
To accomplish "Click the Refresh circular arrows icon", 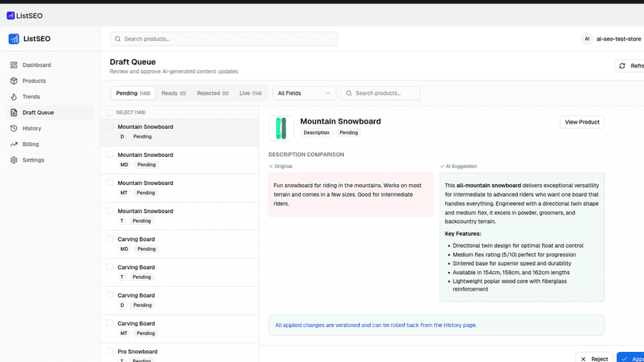I will 622,66.
